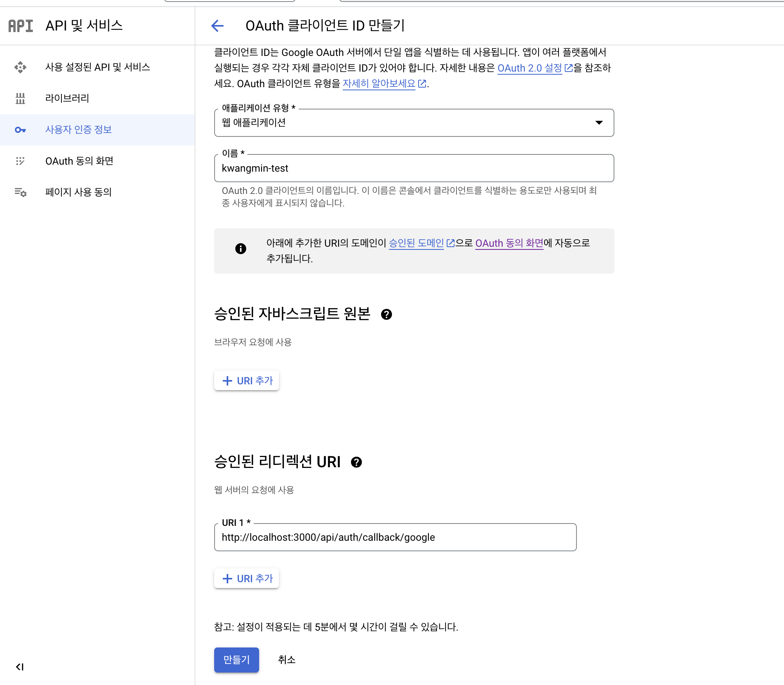Click the dropdown arrow in application type field
784x685 pixels.
(x=599, y=123)
